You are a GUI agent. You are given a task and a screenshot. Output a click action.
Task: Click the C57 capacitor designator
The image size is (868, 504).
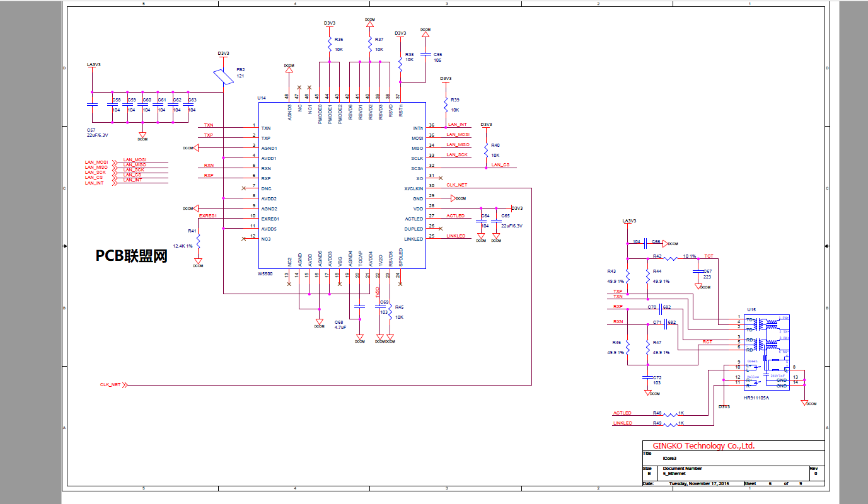(91, 130)
